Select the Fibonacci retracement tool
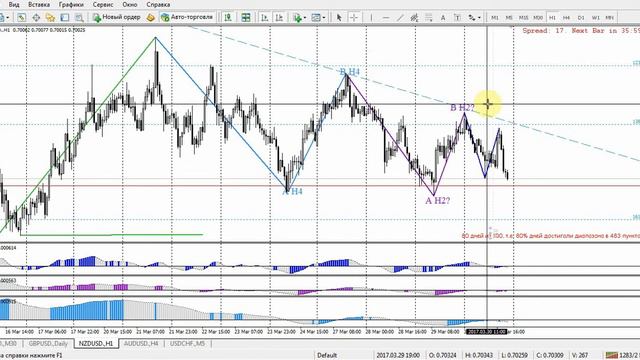Image resolution: width=640 pixels, height=360 pixels. point(429,17)
